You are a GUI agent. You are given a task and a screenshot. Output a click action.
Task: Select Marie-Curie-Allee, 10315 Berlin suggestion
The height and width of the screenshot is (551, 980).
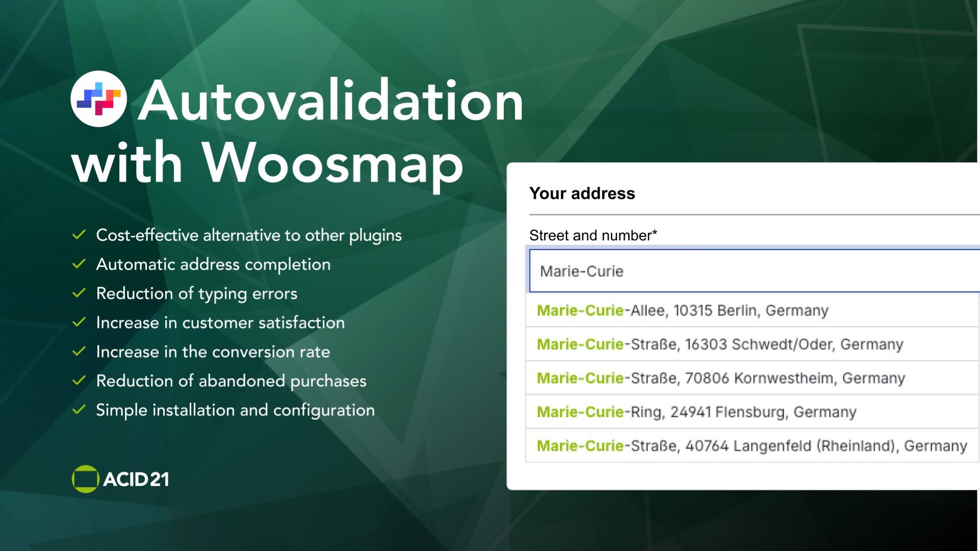[752, 310]
